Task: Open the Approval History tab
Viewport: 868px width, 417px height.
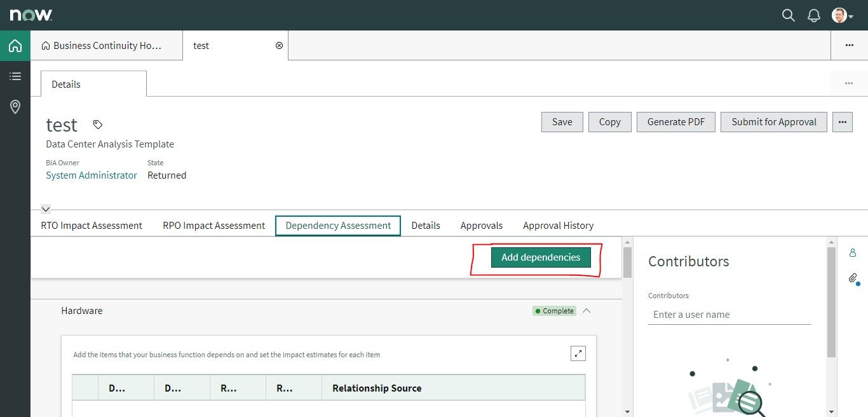Action: tap(558, 225)
